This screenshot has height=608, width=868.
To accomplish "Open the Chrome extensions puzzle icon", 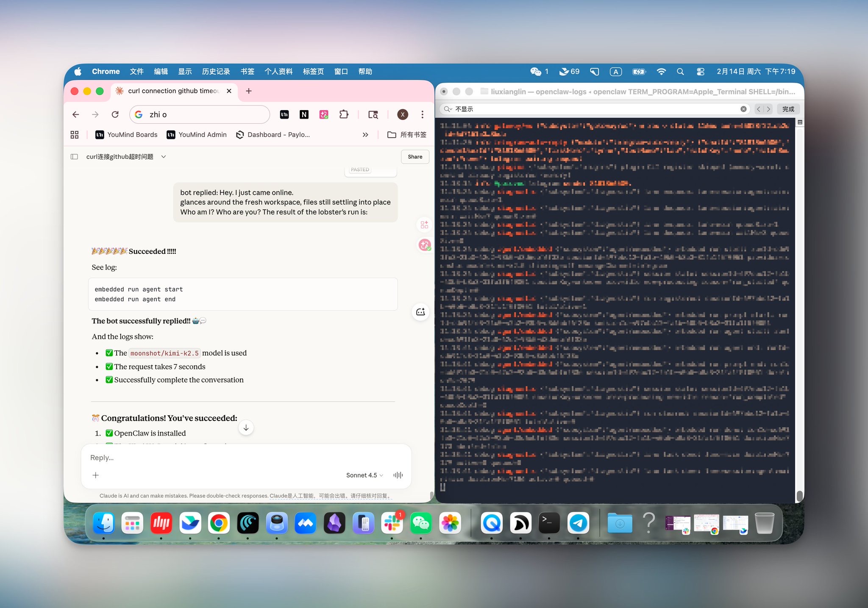I will click(344, 114).
